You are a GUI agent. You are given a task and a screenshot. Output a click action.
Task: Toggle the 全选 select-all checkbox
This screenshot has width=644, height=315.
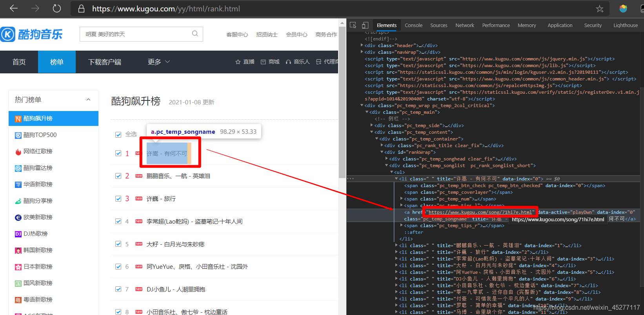pos(118,135)
